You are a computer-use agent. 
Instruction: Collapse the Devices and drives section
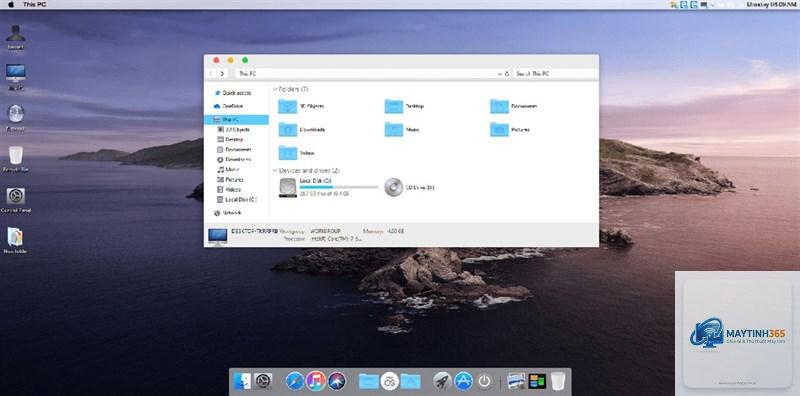click(276, 170)
